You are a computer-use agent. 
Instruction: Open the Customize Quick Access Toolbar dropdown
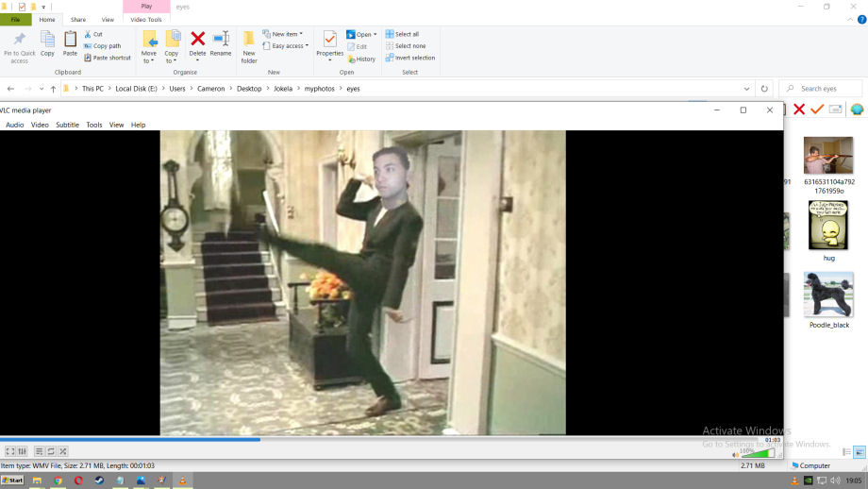point(43,8)
